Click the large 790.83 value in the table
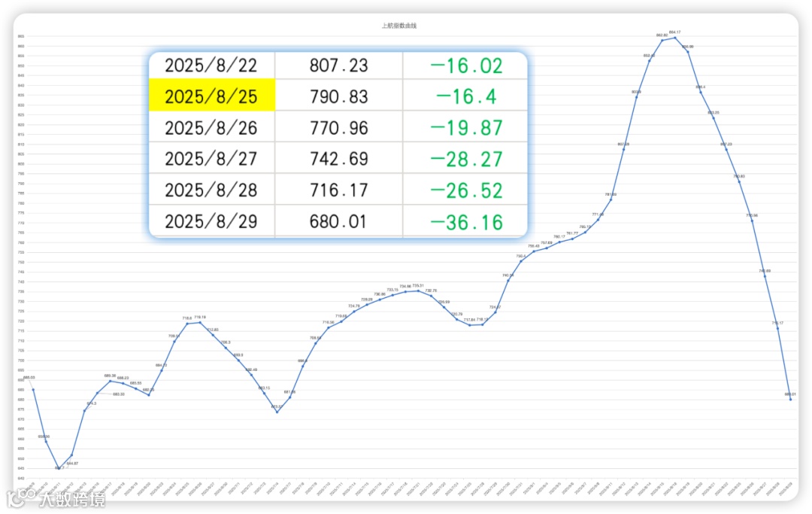The image size is (812, 514). coord(338,96)
